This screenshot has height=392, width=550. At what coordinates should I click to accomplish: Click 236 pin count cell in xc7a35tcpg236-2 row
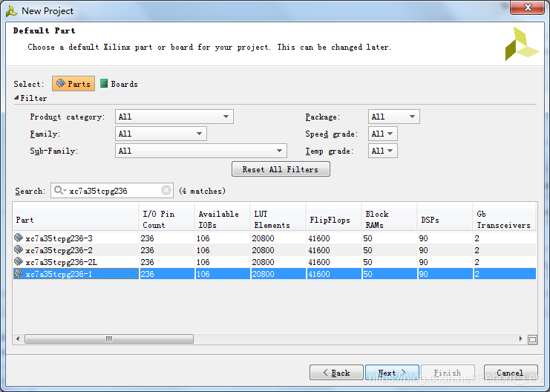pyautogui.click(x=166, y=250)
